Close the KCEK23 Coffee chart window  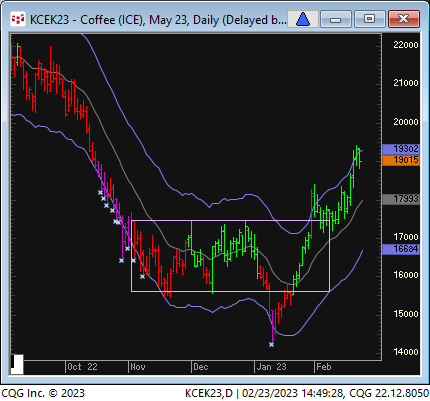click(x=404, y=19)
